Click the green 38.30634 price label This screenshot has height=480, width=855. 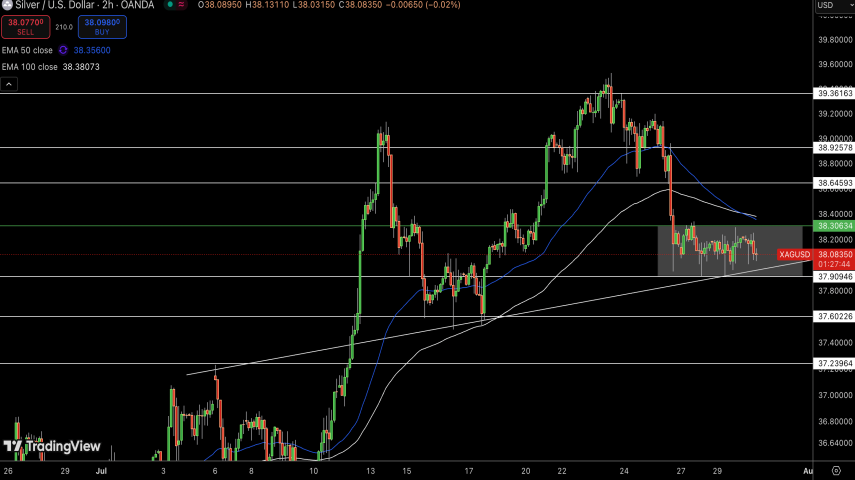[x=833, y=226]
